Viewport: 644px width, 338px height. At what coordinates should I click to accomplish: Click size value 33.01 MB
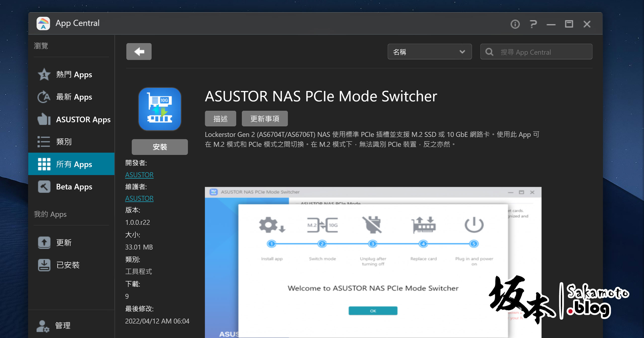coord(139,247)
